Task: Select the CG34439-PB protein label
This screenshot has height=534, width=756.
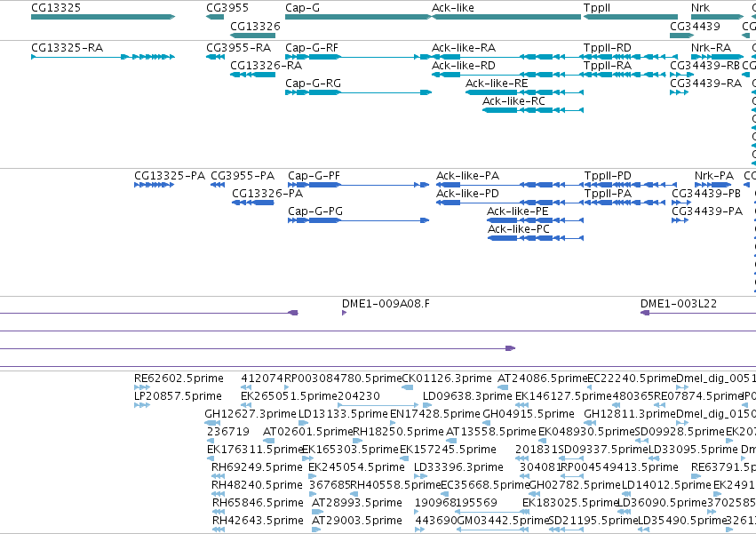Action: pyautogui.click(x=706, y=194)
